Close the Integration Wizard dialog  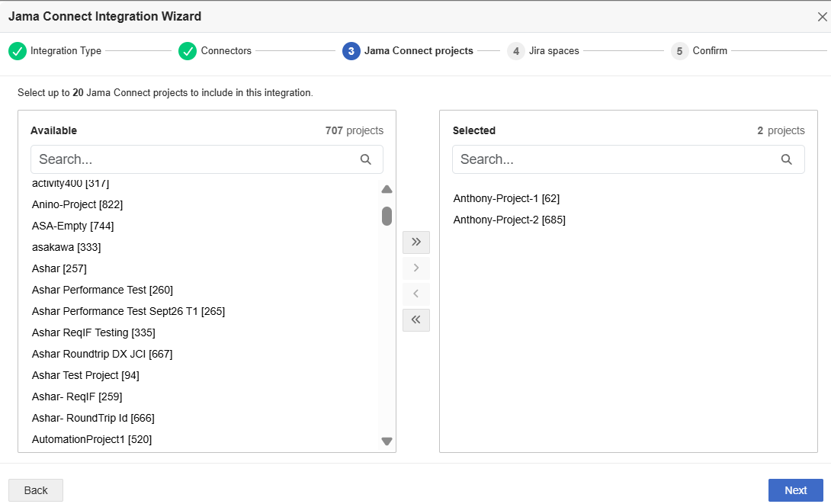[x=822, y=17]
